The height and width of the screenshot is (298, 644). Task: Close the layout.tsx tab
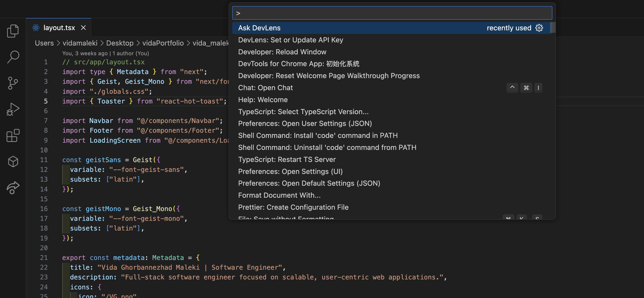pos(83,27)
